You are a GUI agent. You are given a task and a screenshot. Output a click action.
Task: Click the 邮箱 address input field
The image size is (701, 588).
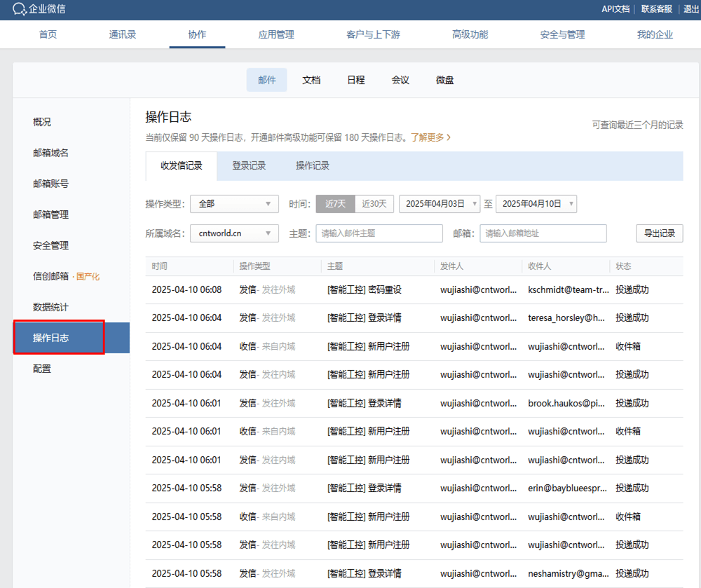pyautogui.click(x=543, y=233)
